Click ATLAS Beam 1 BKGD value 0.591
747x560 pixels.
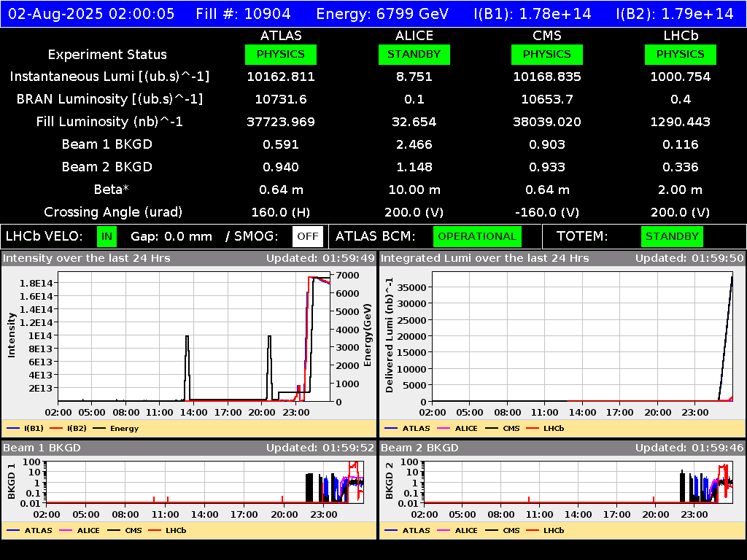pos(281,144)
